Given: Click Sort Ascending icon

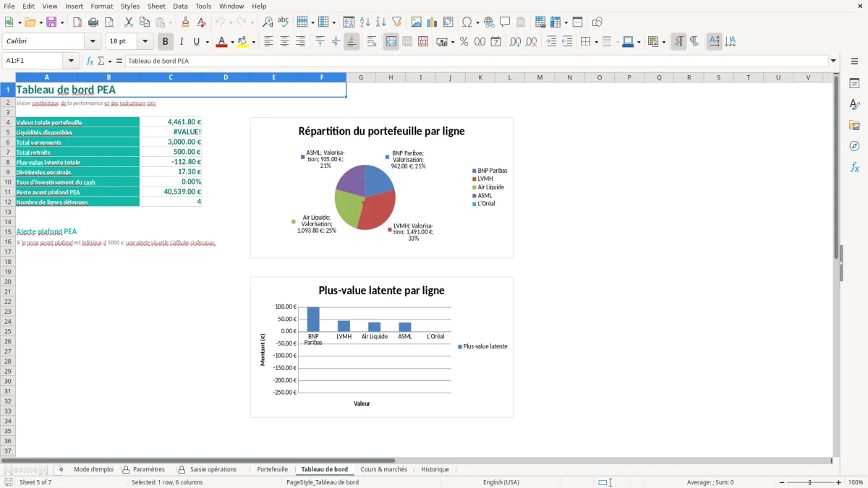Looking at the screenshot, I should click(365, 22).
